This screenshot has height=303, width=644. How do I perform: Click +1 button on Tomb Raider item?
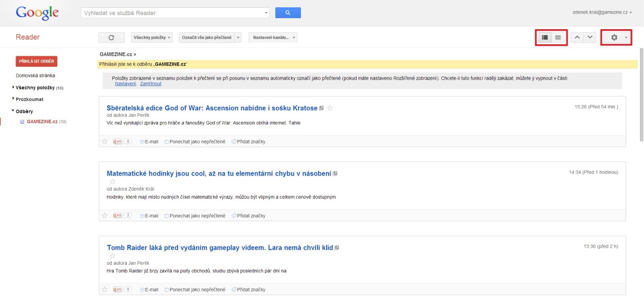[118, 289]
